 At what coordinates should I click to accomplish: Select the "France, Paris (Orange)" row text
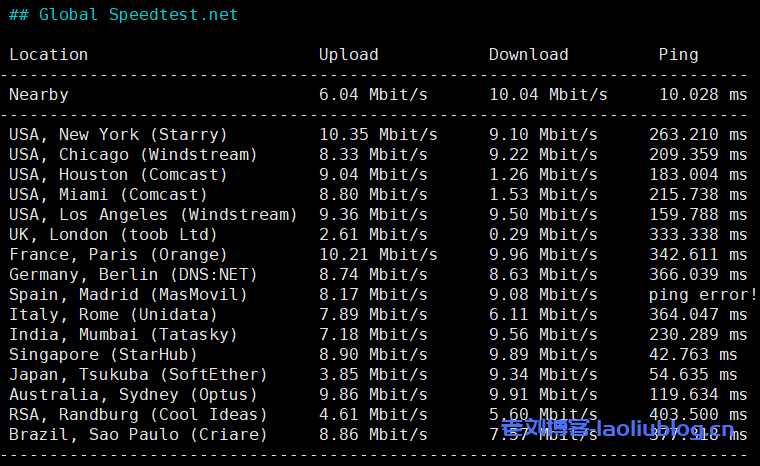pos(118,255)
